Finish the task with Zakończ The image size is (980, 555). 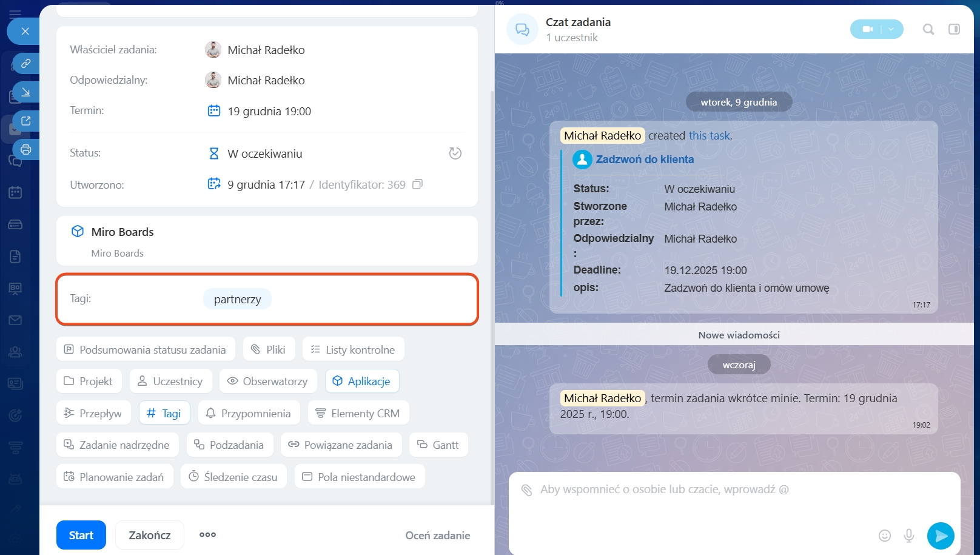click(x=149, y=535)
